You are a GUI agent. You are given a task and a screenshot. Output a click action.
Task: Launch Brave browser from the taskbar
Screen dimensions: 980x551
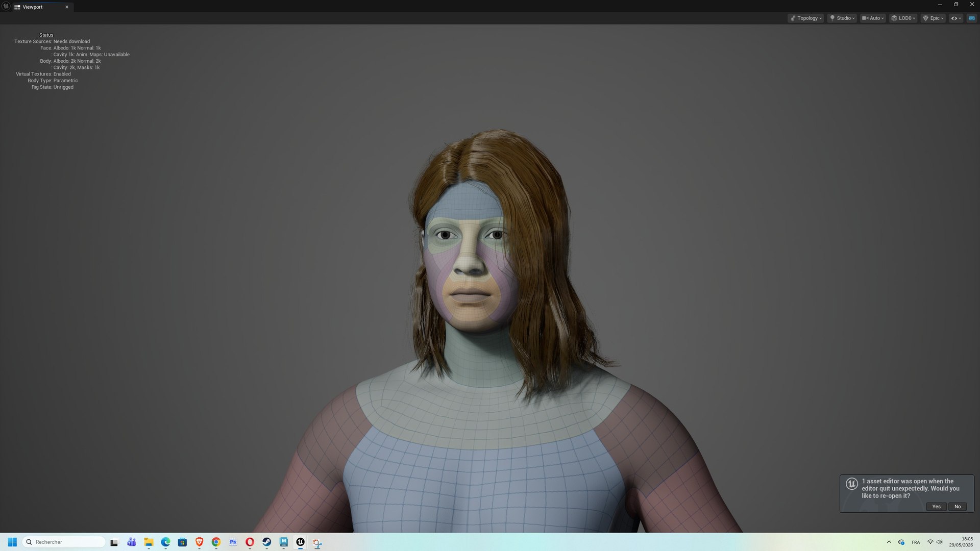[x=199, y=542]
